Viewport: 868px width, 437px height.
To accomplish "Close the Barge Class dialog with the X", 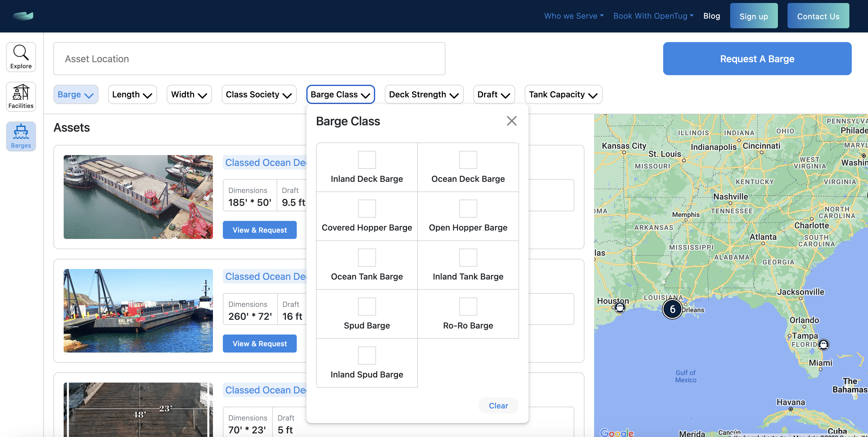I will coord(511,121).
